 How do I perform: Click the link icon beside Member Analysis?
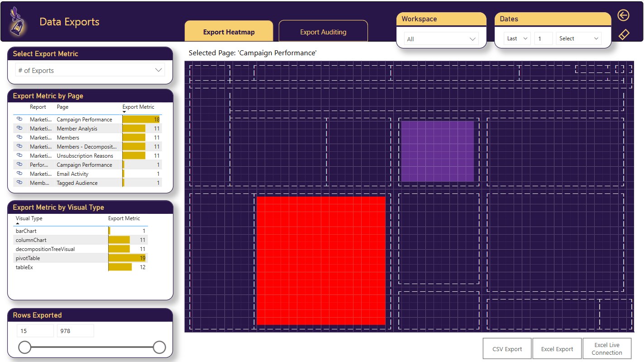click(19, 128)
